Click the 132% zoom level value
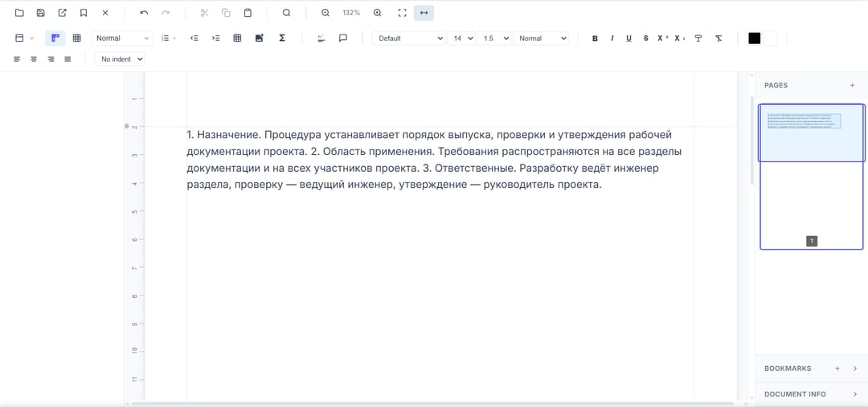This screenshot has width=868, height=407. tap(351, 13)
